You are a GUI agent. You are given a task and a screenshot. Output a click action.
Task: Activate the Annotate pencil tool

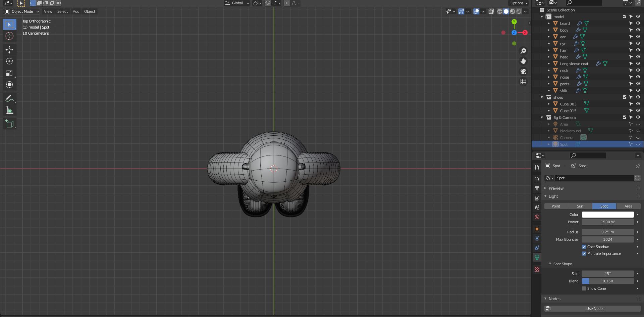click(9, 98)
